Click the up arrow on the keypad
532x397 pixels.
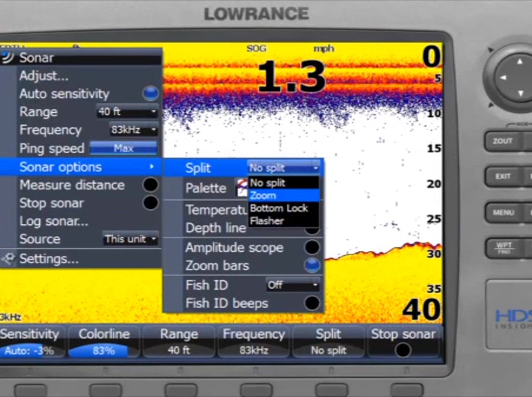[x=519, y=61]
